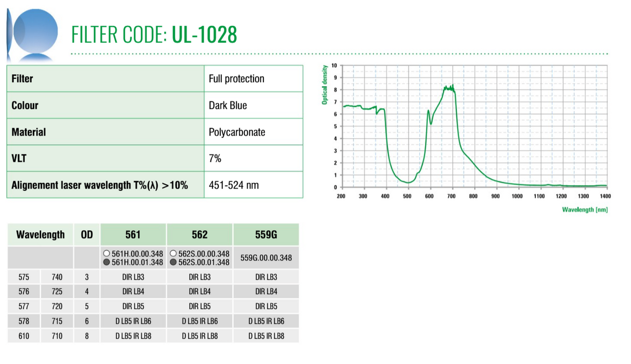Select the 'Dark Blue' colour value
This screenshot has width=631, height=364.
point(228,106)
